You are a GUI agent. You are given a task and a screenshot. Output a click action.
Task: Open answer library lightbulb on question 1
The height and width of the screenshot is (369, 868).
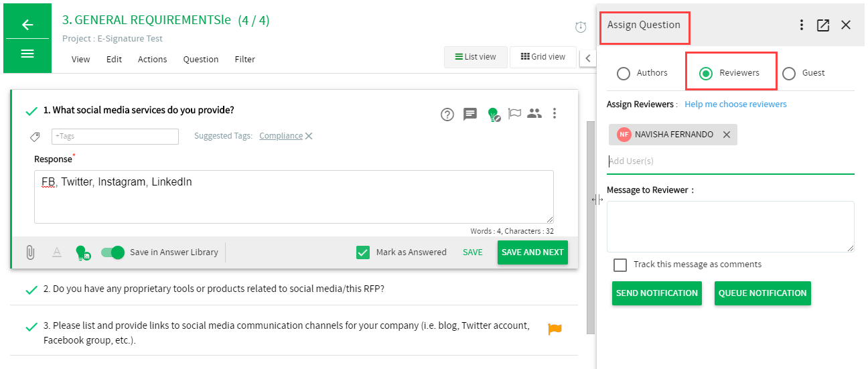point(493,115)
